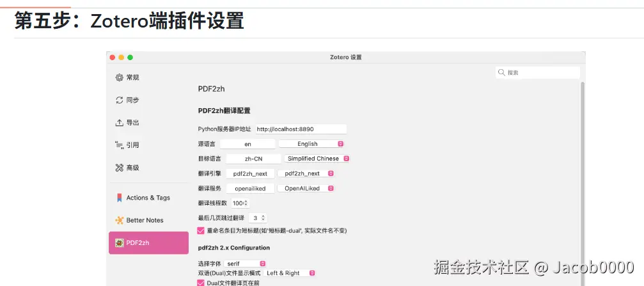Screen dimensions: 644x286
Task: Close the Zotero settings window (red button)
Action: pyautogui.click(x=112, y=58)
